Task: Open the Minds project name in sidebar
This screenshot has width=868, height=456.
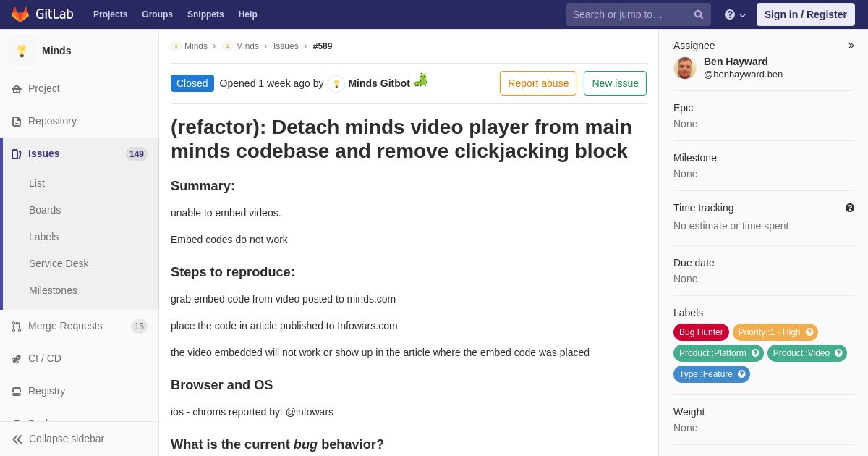Action: (56, 51)
